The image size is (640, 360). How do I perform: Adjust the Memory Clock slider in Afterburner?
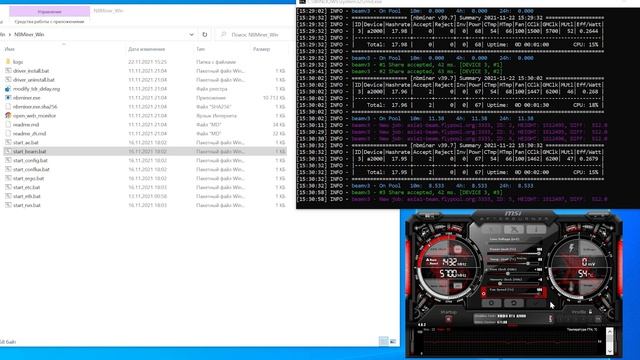514,283
